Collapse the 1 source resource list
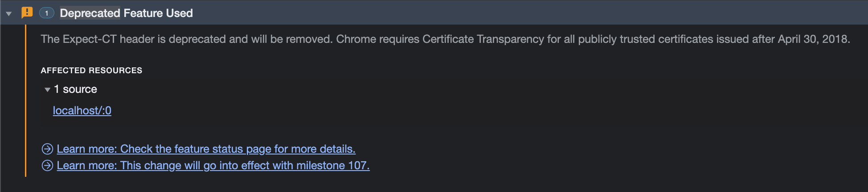The height and width of the screenshot is (192, 868). click(47, 90)
